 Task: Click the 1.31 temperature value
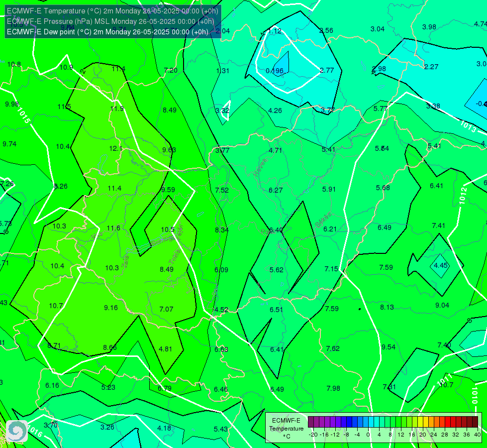pyautogui.click(x=223, y=71)
